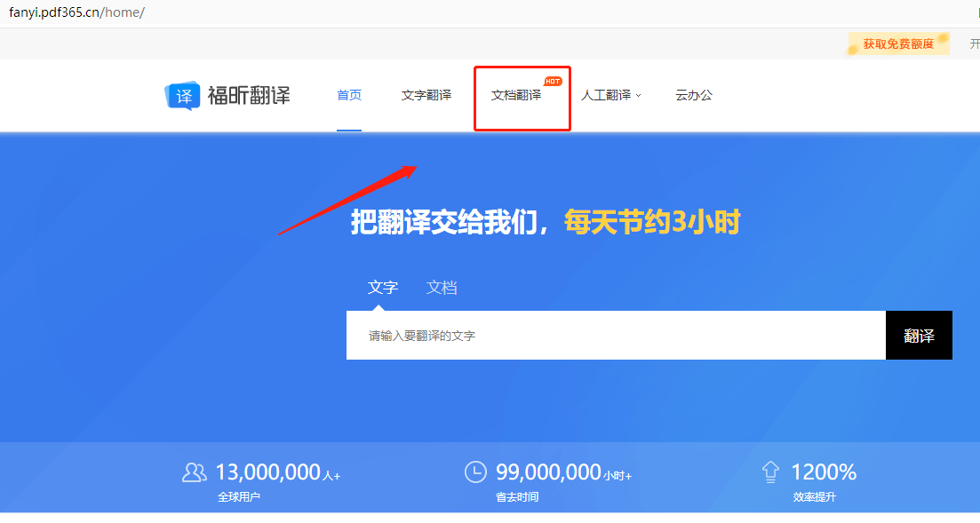
Task: Expand the 人工翻译 dropdown menu
Action: [610, 95]
